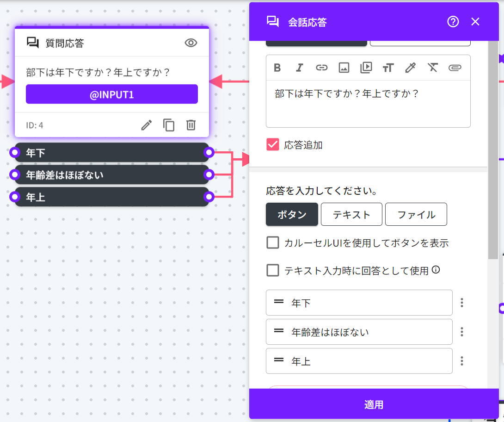Screen dimensions: 504x422
Task: Insert a hyperlink via the link icon
Action: [321, 68]
